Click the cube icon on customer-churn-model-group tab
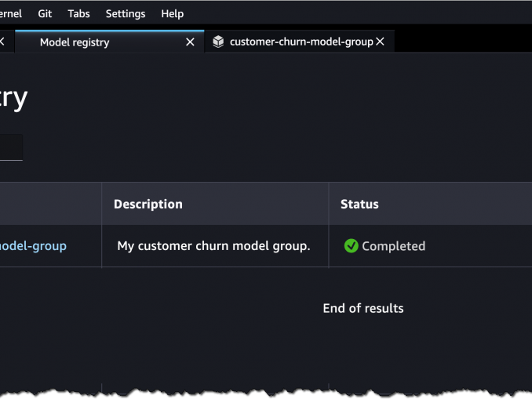Viewport: 532px width, 399px height. (218, 42)
